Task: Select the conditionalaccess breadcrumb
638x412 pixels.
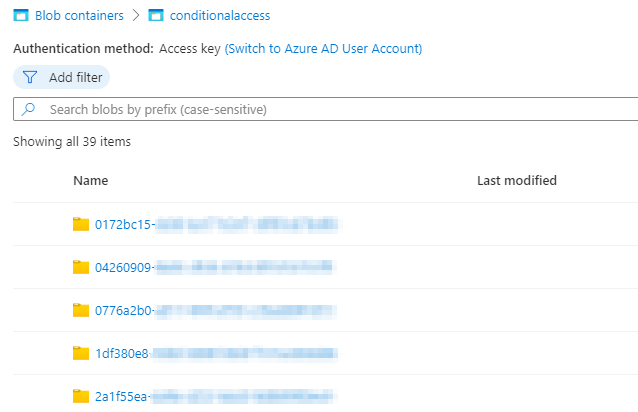Action: [x=219, y=16]
